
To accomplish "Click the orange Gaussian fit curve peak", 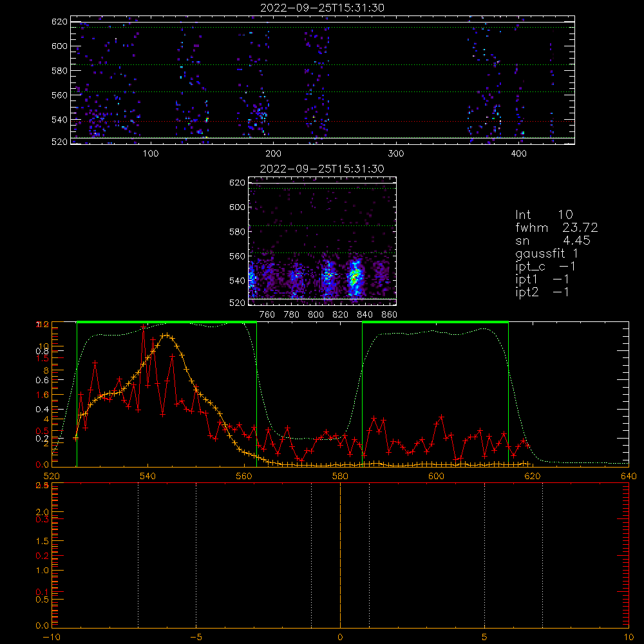I will (x=166, y=335).
